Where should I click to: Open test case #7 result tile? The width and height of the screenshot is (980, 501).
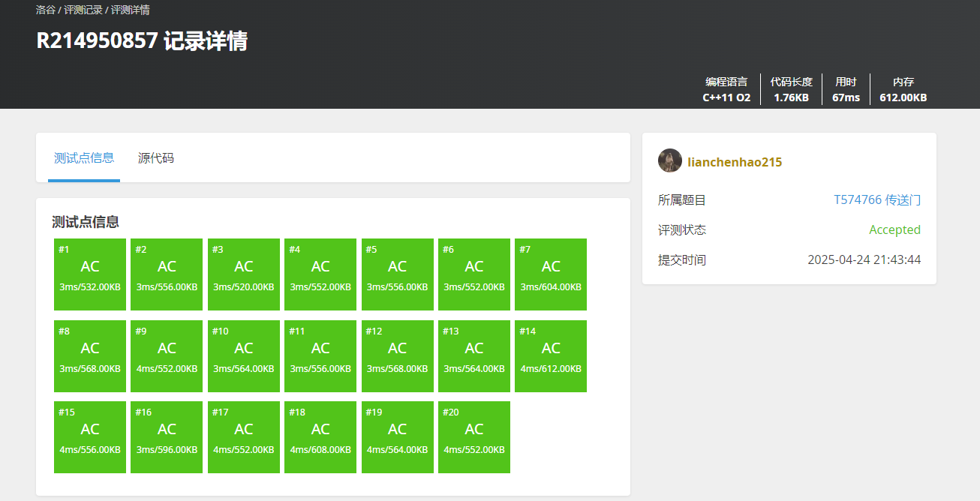click(x=551, y=274)
